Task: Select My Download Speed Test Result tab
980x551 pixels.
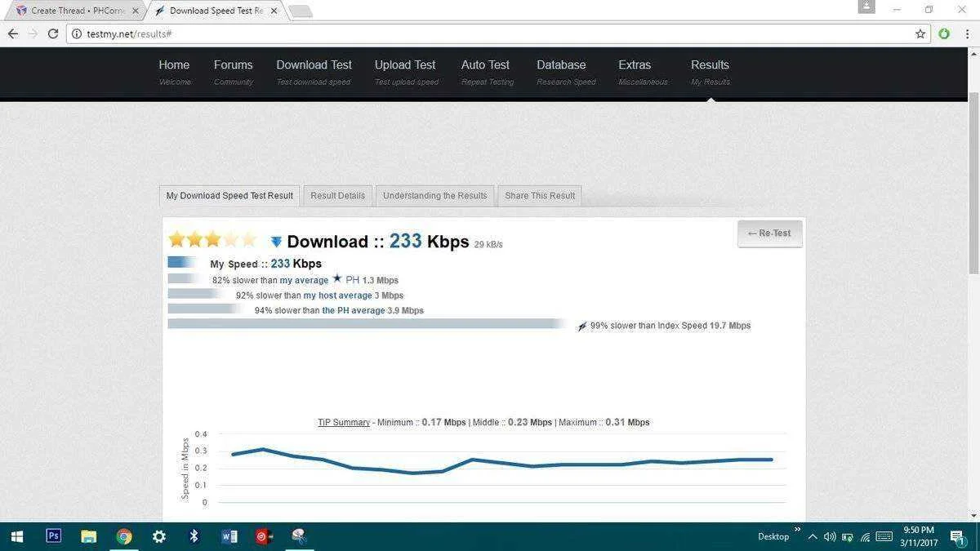Action: 229,196
